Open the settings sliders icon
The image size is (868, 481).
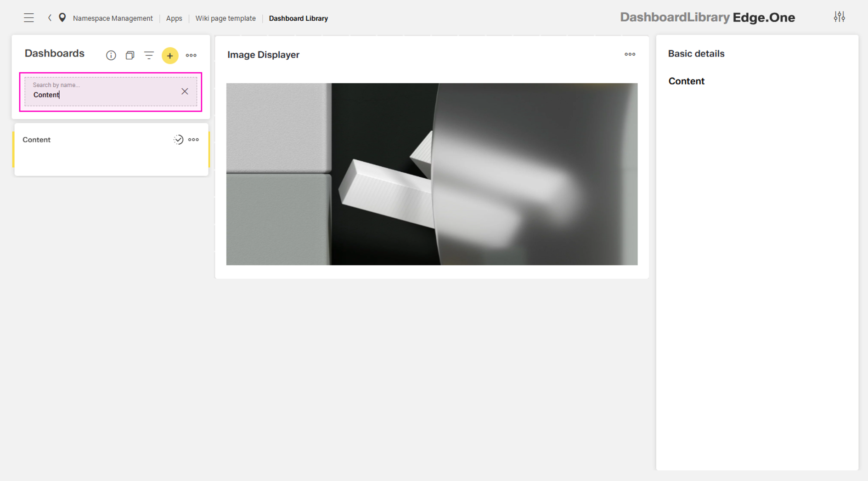839,17
